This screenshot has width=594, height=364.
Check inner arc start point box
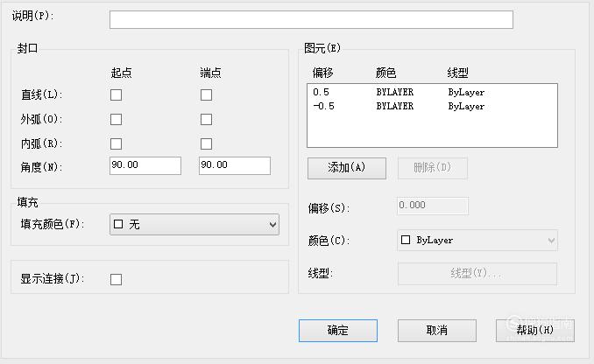tap(116, 143)
